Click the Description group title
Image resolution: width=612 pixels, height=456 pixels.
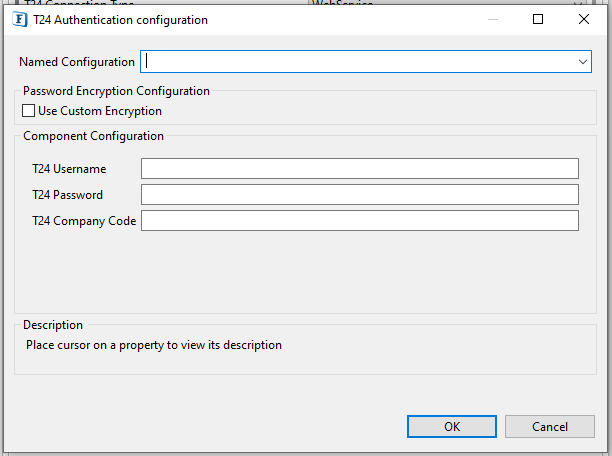click(53, 325)
